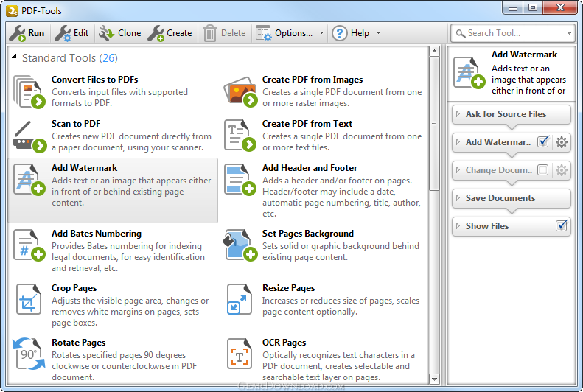Select the OCR Pages icon

(x=240, y=354)
